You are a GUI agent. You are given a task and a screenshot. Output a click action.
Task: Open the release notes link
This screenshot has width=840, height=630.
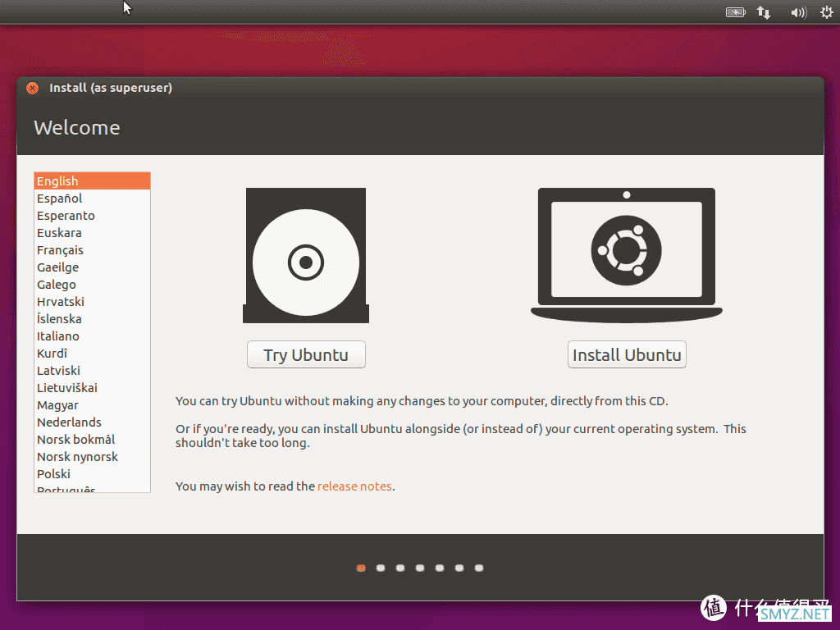point(354,486)
